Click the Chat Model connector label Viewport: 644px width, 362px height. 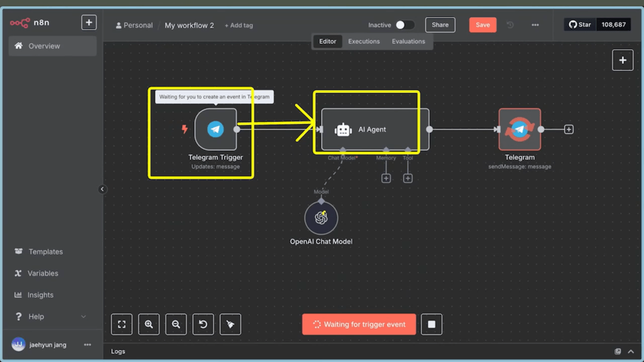coord(342,158)
